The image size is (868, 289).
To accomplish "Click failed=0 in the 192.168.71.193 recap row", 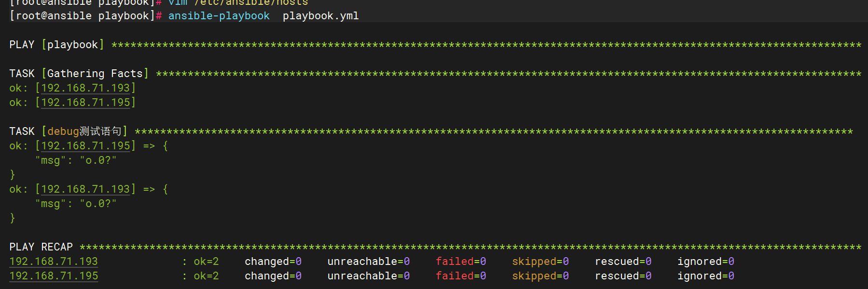I will [x=461, y=262].
